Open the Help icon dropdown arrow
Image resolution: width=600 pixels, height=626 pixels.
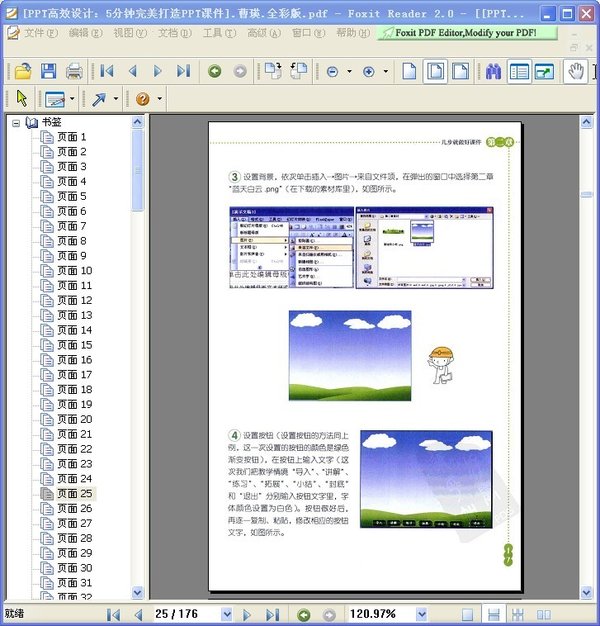coord(160,98)
